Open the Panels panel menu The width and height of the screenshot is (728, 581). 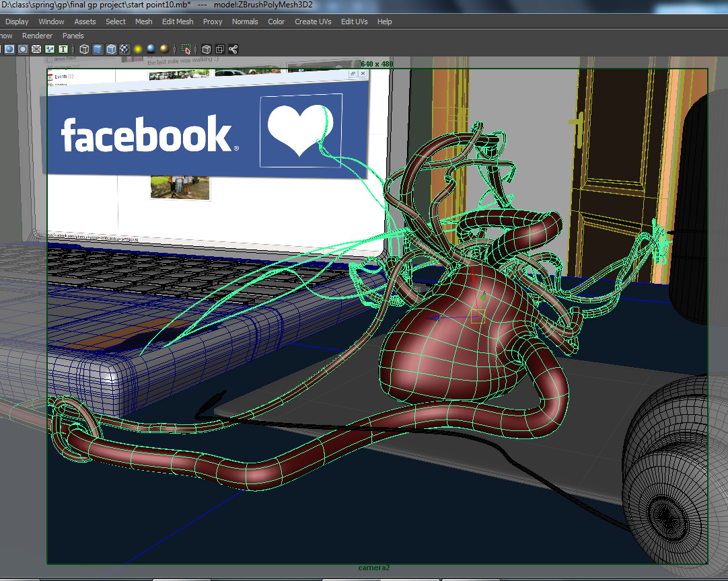pyautogui.click(x=73, y=36)
